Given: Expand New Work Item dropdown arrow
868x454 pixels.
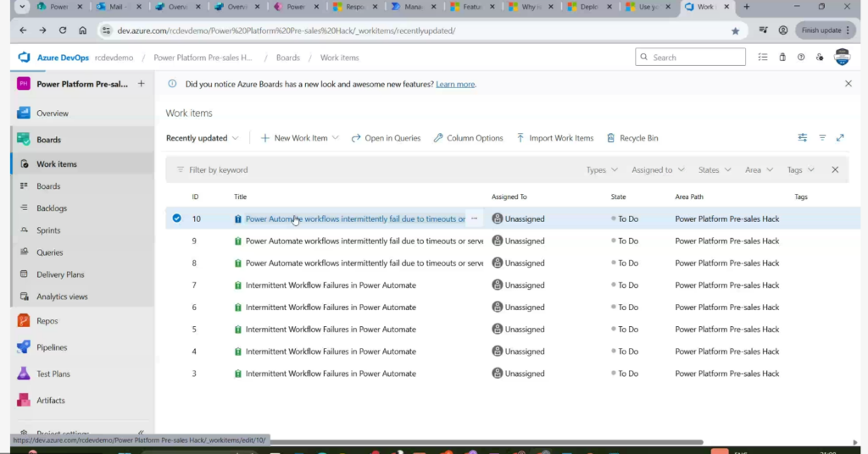Looking at the screenshot, I should tap(336, 138).
